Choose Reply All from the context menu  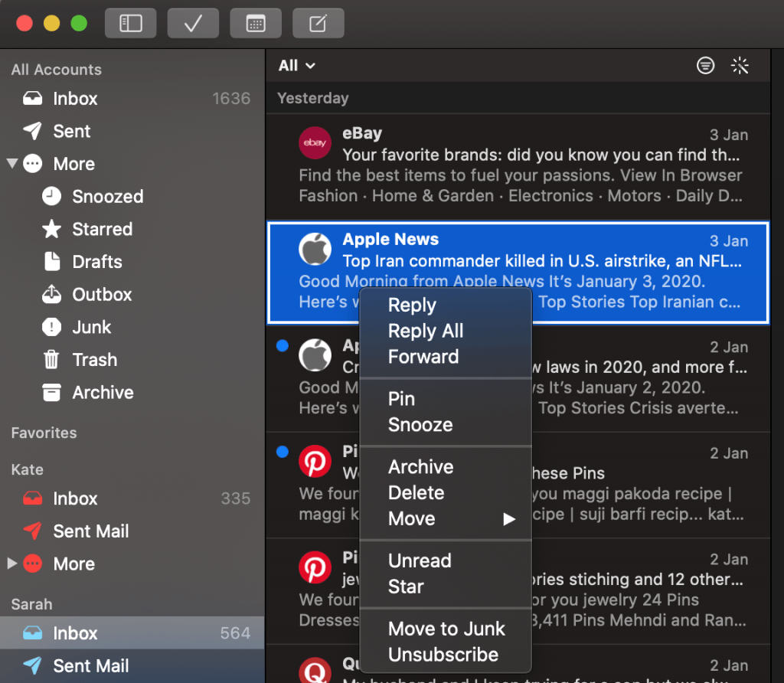click(x=446, y=331)
